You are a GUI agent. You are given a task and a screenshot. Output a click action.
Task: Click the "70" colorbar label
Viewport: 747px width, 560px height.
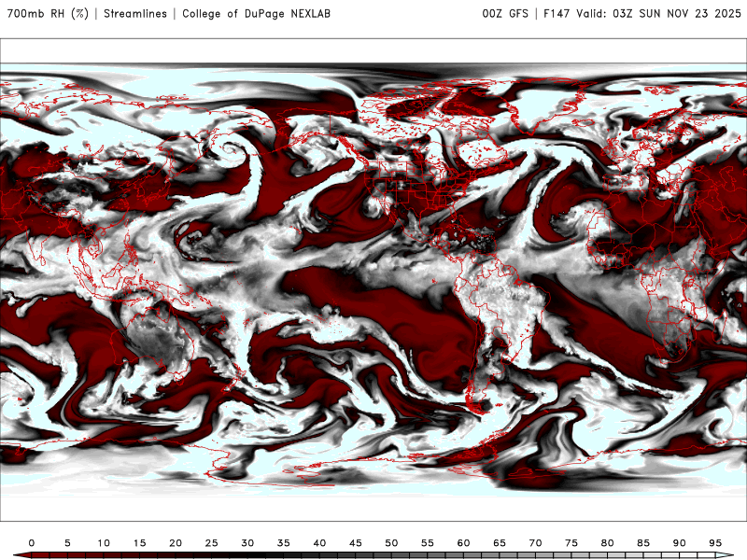(535, 543)
